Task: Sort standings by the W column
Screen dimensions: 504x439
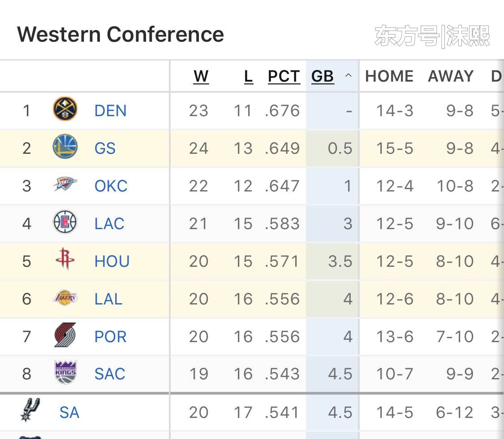Action: click(201, 77)
